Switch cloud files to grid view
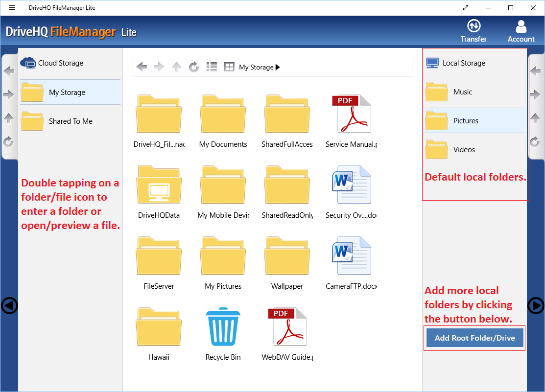Viewport: 545px width, 392px height. [x=229, y=67]
